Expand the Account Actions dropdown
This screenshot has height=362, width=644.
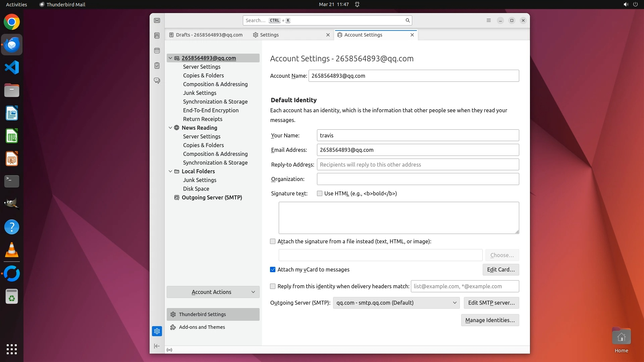(x=213, y=292)
